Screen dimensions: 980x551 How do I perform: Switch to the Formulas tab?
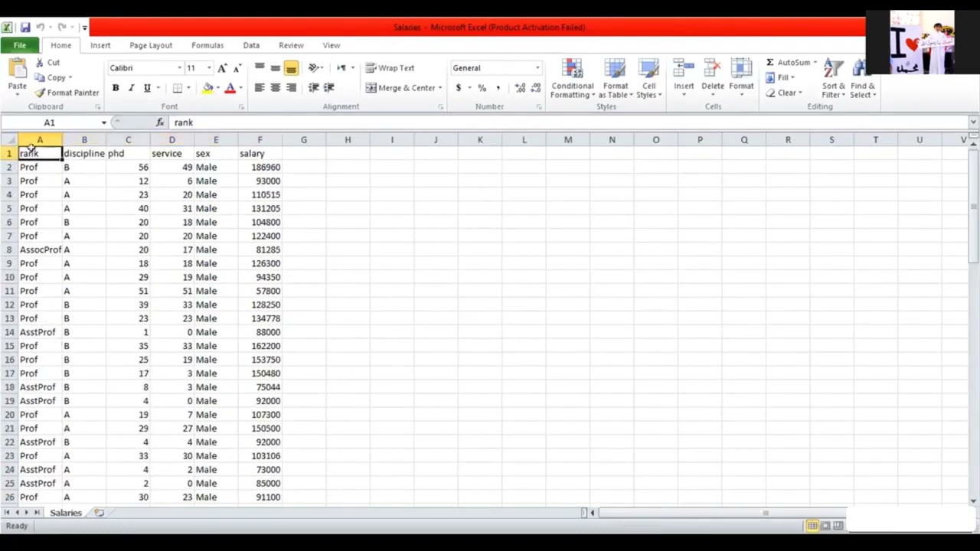(207, 45)
